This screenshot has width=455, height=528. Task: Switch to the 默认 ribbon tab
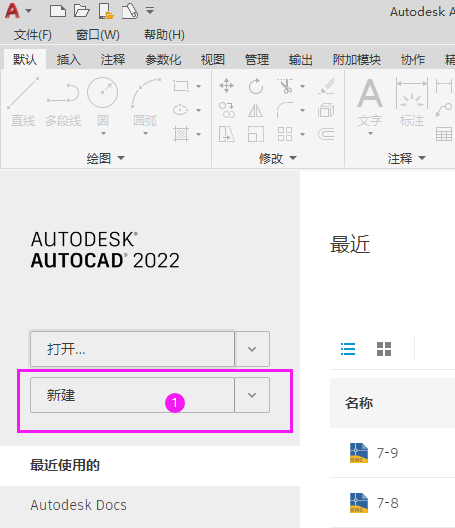(25, 60)
